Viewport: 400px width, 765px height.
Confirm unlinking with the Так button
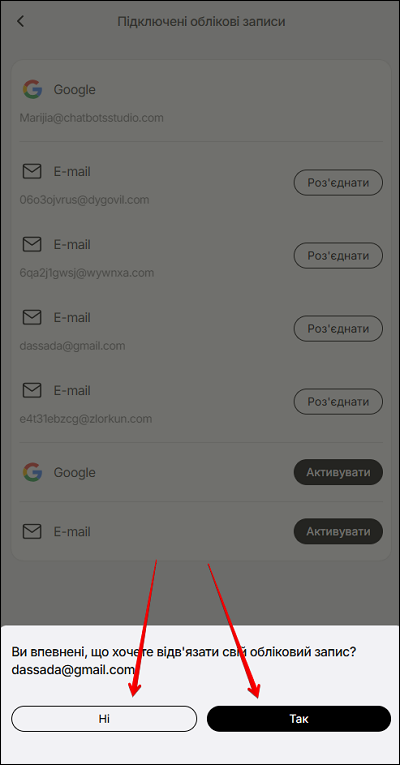tap(299, 719)
